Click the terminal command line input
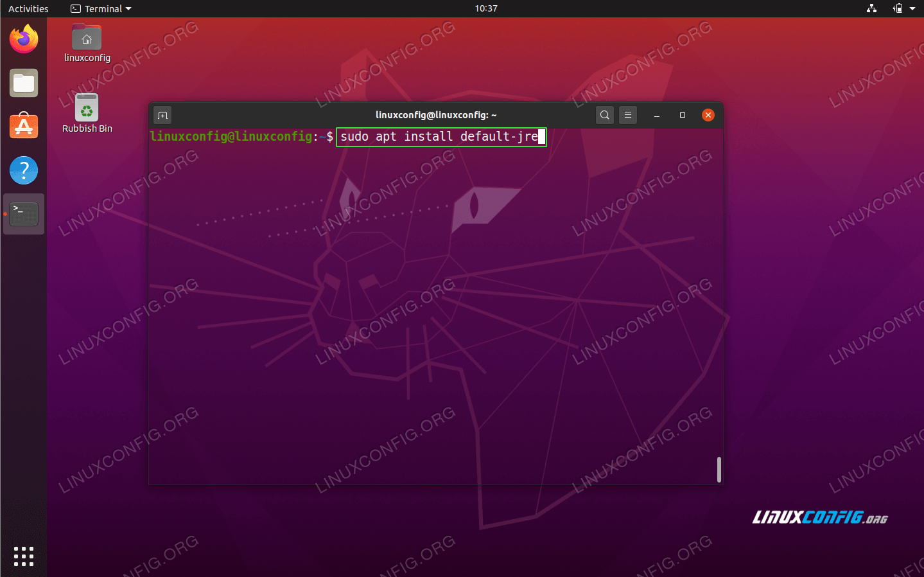Image resolution: width=924 pixels, height=577 pixels. pyautogui.click(x=441, y=137)
